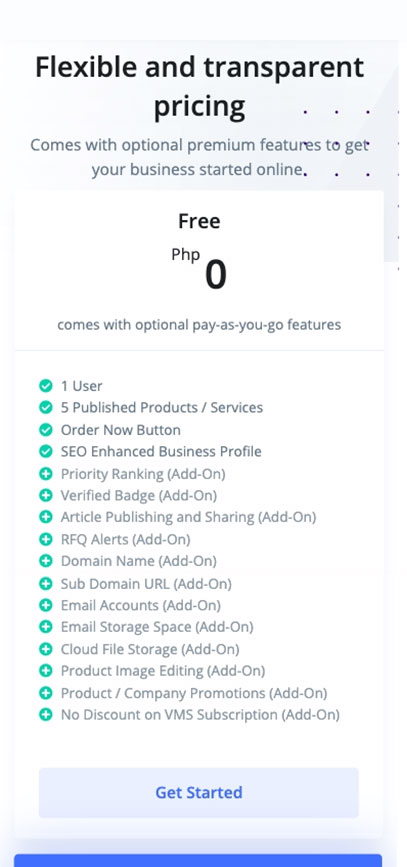The width and height of the screenshot is (407, 867).
Task: Click the checkmark icon beside 1 User
Action: pos(45,385)
